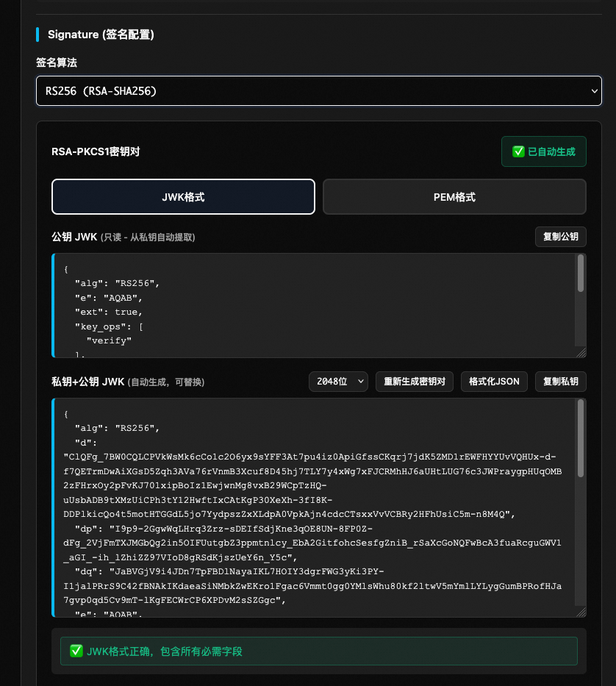Click the green checkmark in 已自动生成 badge
The height and width of the screenshot is (686, 616).
pyautogui.click(x=518, y=151)
